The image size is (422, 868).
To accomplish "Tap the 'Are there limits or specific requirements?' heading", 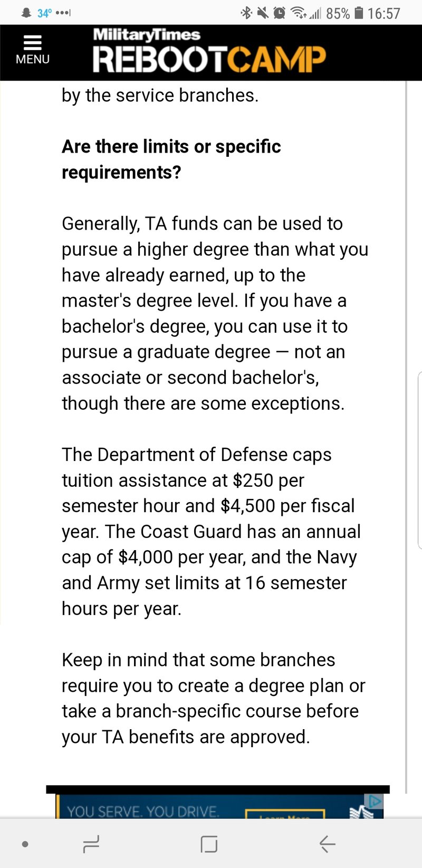I will 171,159.
